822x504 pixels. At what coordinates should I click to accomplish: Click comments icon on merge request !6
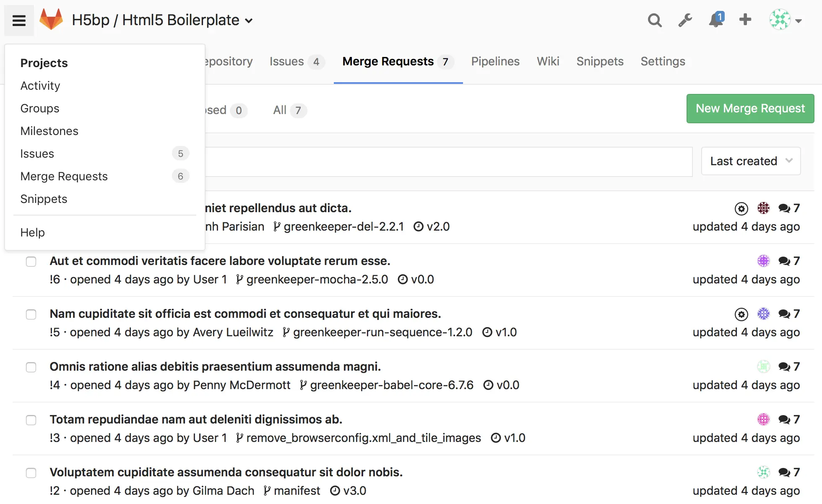(784, 261)
